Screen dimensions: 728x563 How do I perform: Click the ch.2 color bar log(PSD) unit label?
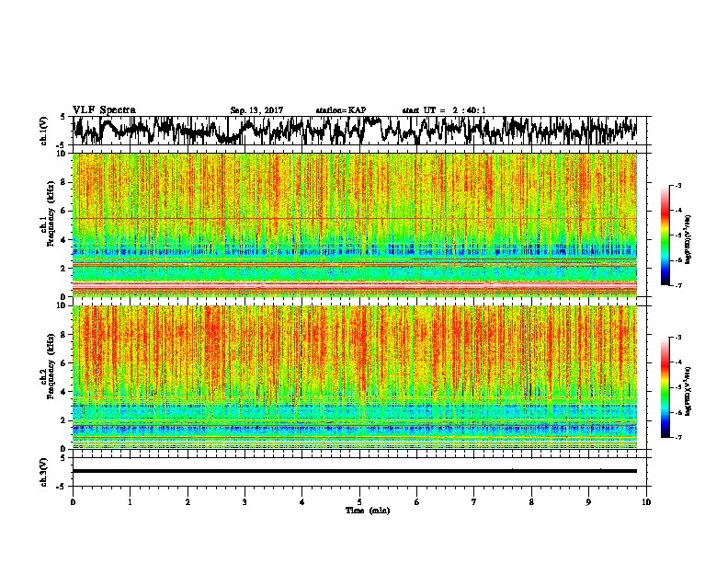[x=688, y=392]
